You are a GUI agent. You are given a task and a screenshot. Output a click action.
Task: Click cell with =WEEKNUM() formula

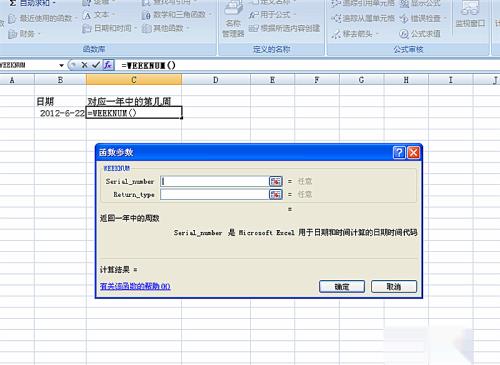point(134,113)
